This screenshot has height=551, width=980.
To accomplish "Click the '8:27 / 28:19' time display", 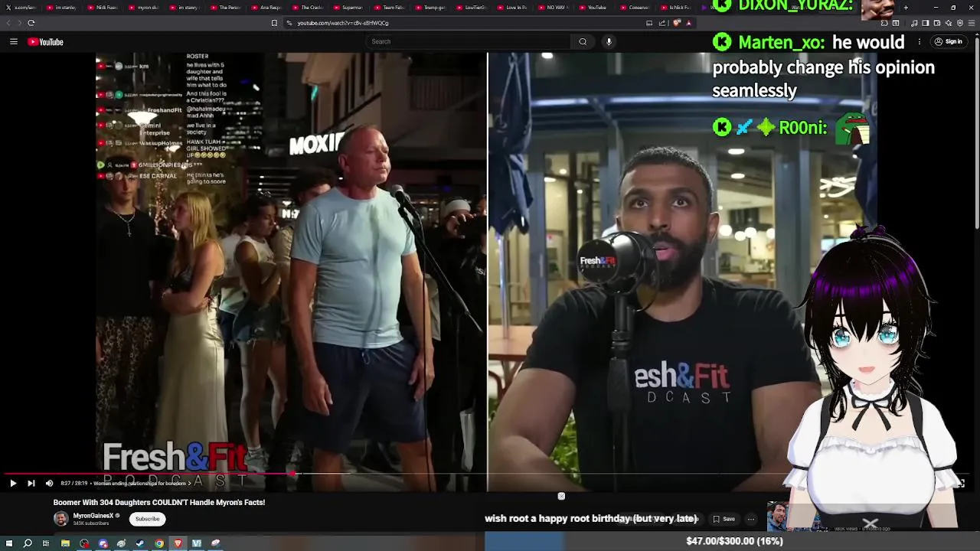I will [x=74, y=484].
